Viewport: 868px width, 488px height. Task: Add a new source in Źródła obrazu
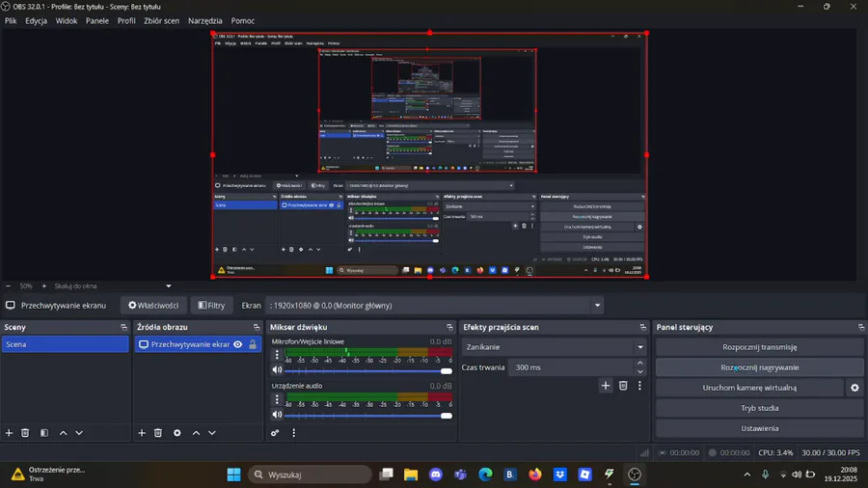pyautogui.click(x=142, y=433)
